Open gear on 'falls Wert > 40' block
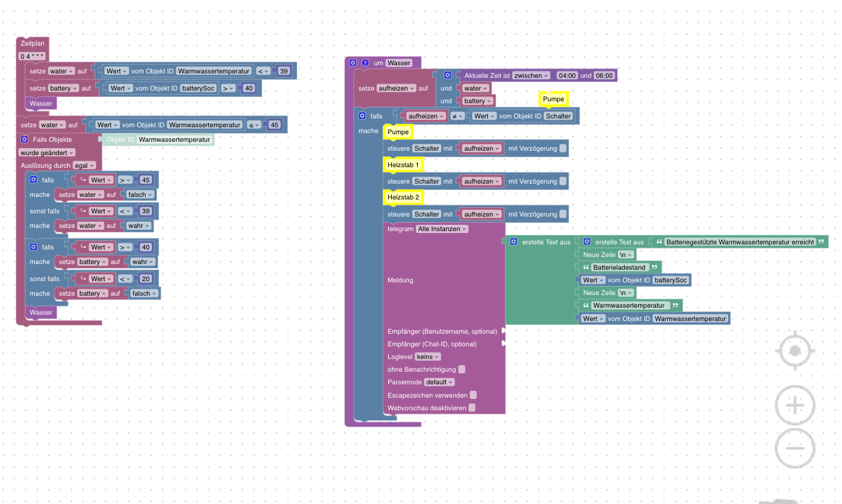 [34, 247]
